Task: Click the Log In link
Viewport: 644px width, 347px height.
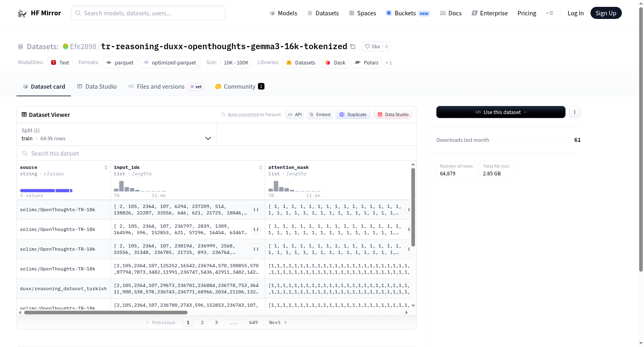Action: tap(576, 13)
